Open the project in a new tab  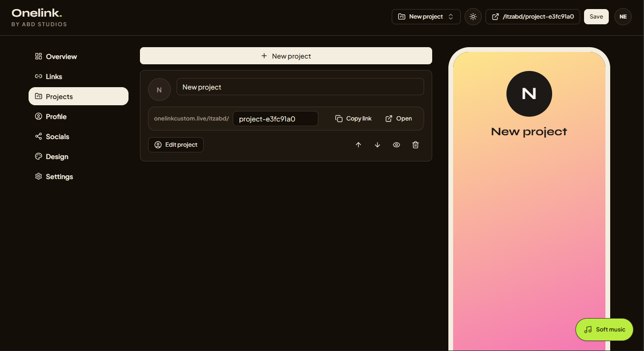pos(399,119)
